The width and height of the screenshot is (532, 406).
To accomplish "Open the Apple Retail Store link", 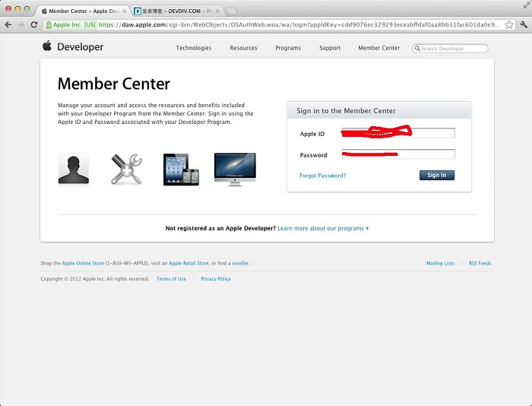I will click(x=188, y=263).
